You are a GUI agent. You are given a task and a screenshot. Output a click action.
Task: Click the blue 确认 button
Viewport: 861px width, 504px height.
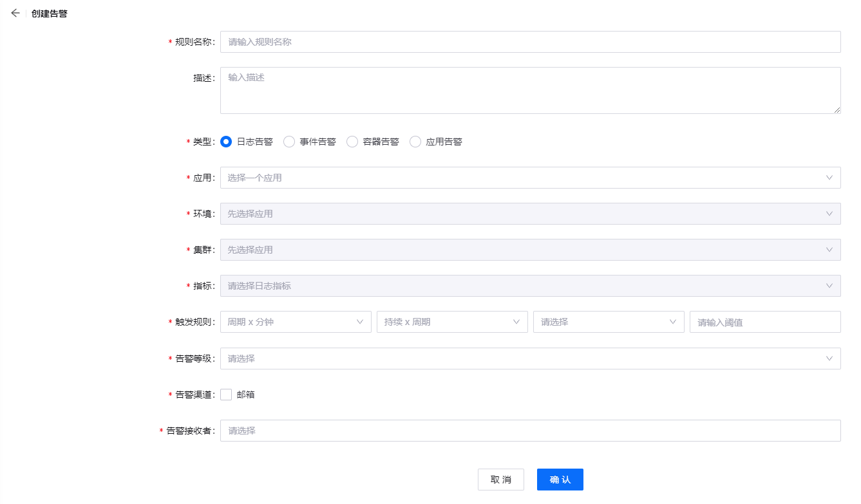click(x=560, y=480)
